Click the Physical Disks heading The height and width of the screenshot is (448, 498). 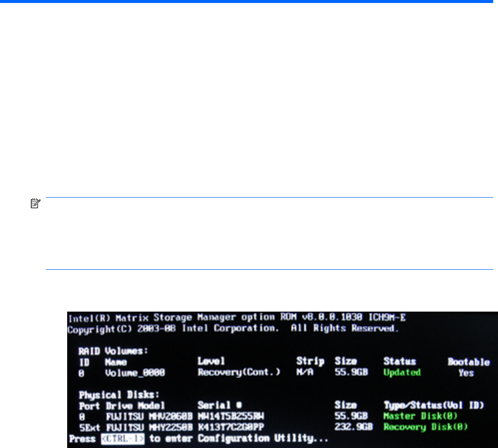[119, 395]
